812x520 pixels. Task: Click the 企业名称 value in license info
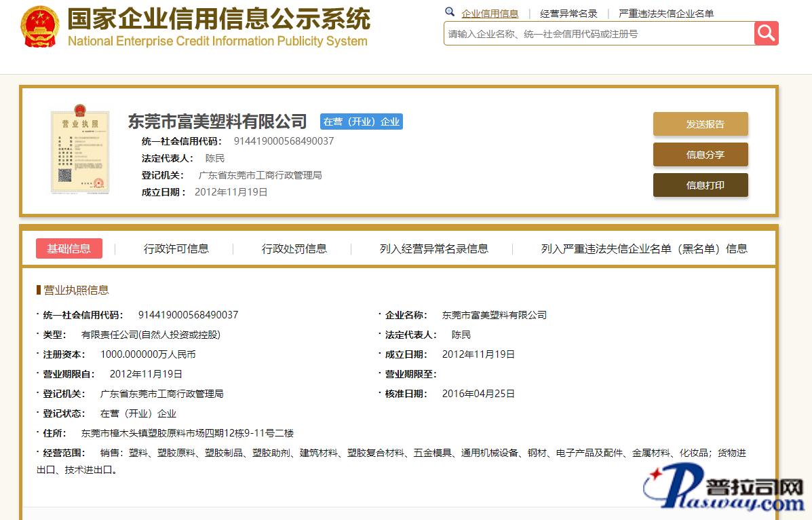(495, 315)
